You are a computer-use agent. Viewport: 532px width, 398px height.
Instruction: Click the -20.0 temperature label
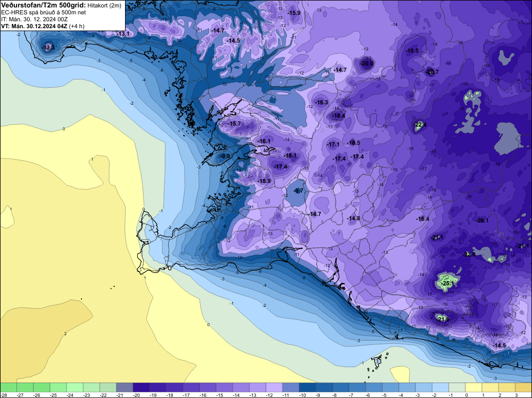(x=367, y=63)
